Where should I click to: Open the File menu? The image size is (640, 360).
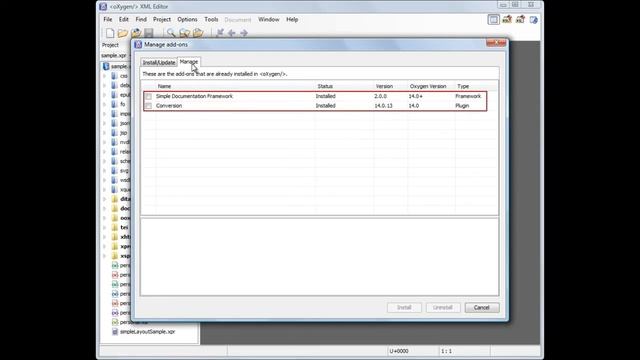coord(108,19)
